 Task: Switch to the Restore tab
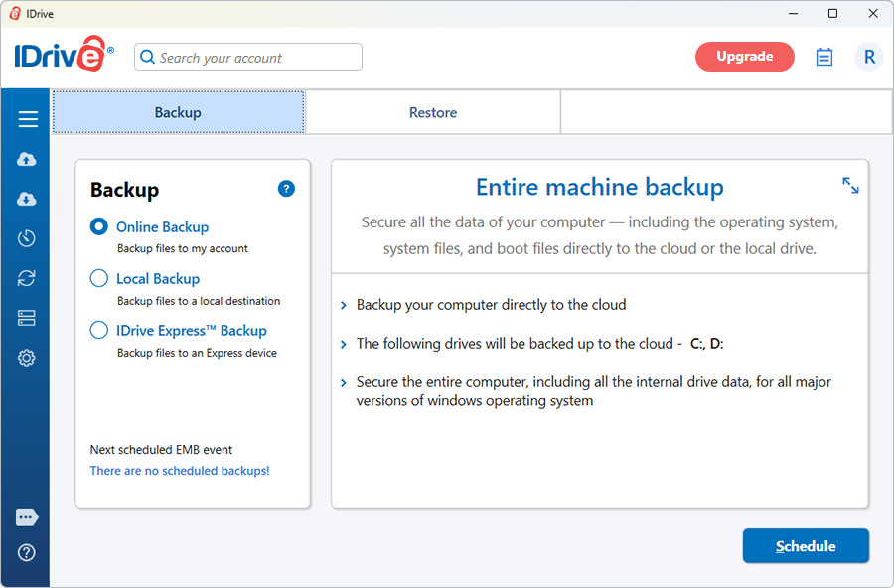pos(433,112)
